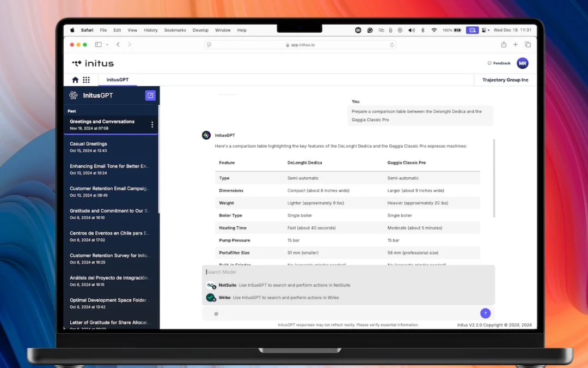Choose Wrike from model list

[348, 298]
